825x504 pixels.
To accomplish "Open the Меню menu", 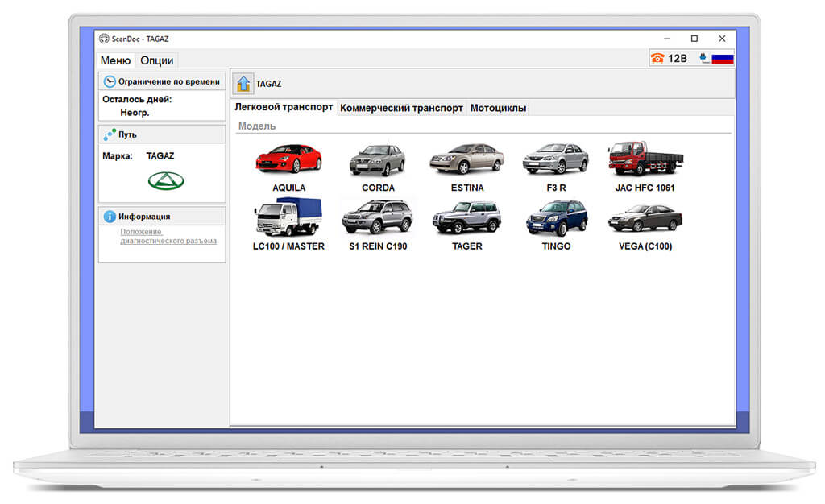I will 115,60.
